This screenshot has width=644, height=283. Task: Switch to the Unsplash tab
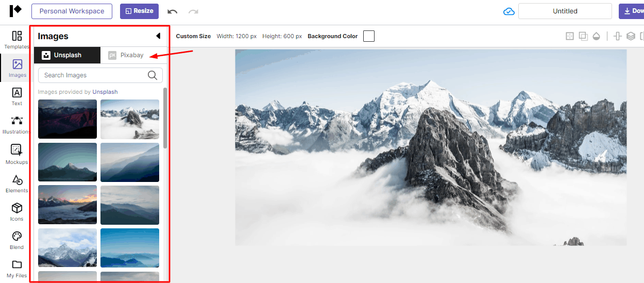pyautogui.click(x=67, y=55)
